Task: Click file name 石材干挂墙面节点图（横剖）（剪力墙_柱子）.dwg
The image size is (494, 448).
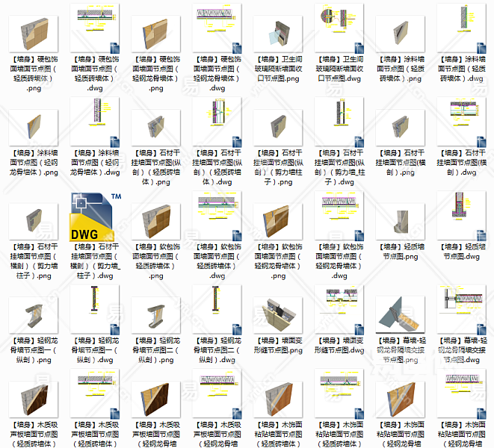Action: (95, 261)
